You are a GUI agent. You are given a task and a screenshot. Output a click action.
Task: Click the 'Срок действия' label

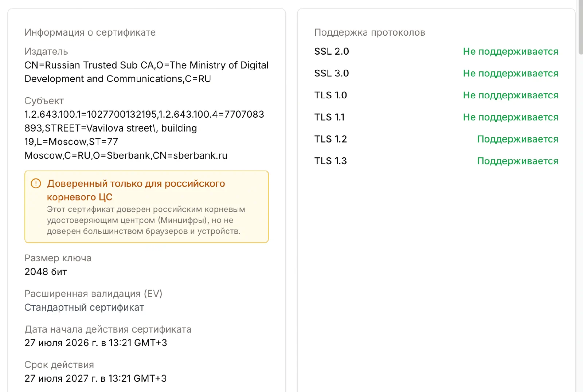pyautogui.click(x=59, y=365)
